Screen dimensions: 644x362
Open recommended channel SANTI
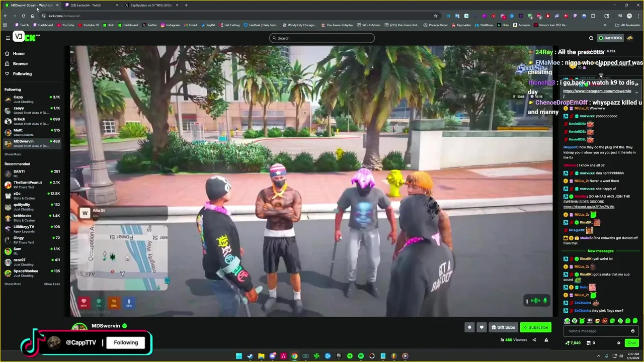pyautogui.click(x=32, y=173)
